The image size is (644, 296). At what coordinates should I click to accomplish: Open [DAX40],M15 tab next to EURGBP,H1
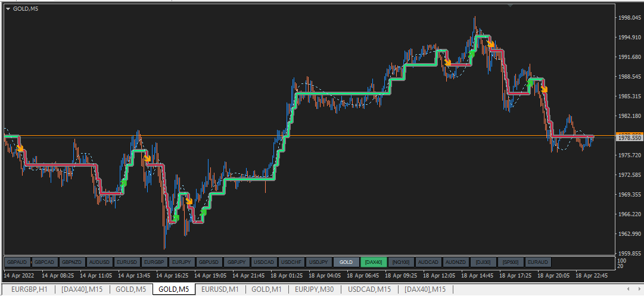point(82,289)
